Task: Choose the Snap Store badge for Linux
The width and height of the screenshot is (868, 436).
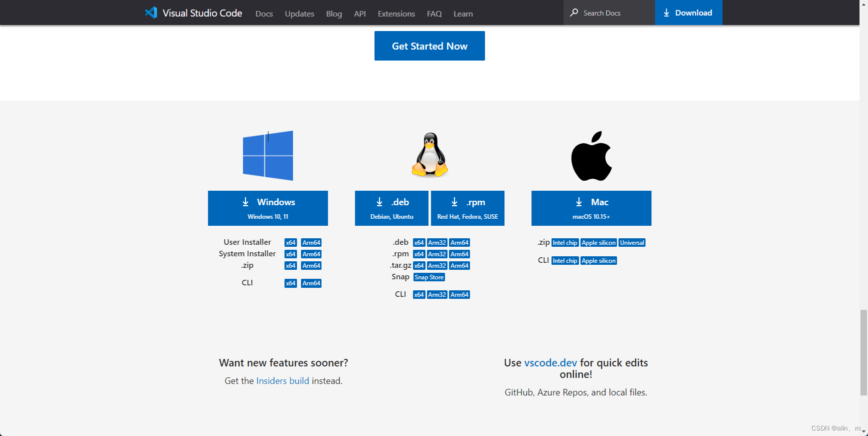Action: [x=429, y=277]
